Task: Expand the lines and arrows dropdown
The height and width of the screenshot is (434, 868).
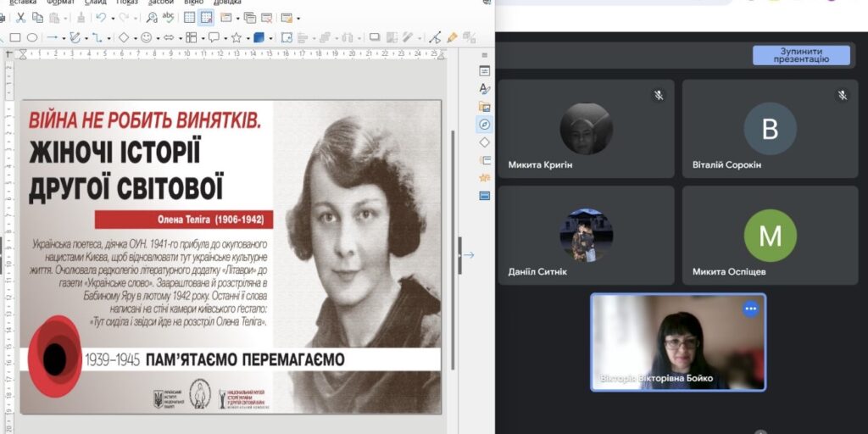Action: (x=64, y=37)
